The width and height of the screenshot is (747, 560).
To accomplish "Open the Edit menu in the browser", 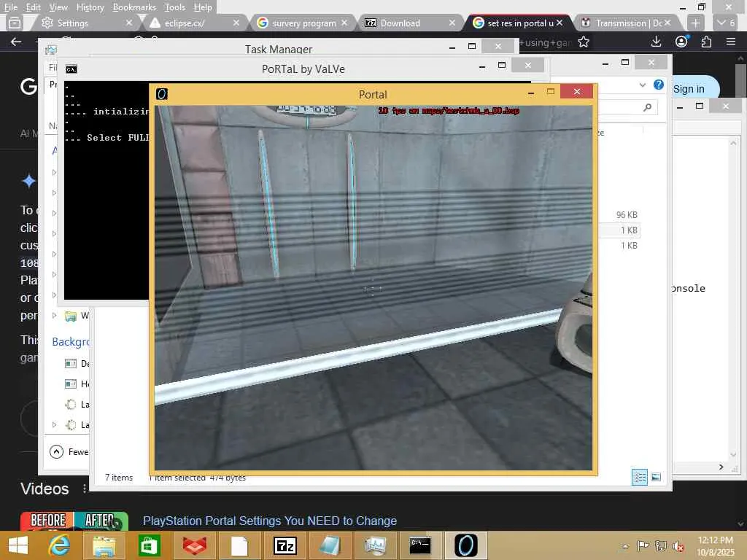I will point(34,7).
